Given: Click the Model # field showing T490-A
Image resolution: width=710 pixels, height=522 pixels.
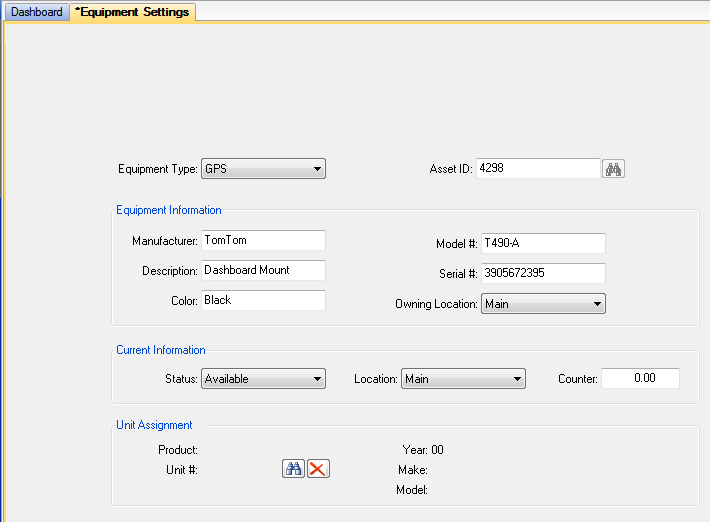Looking at the screenshot, I should click(x=543, y=244).
